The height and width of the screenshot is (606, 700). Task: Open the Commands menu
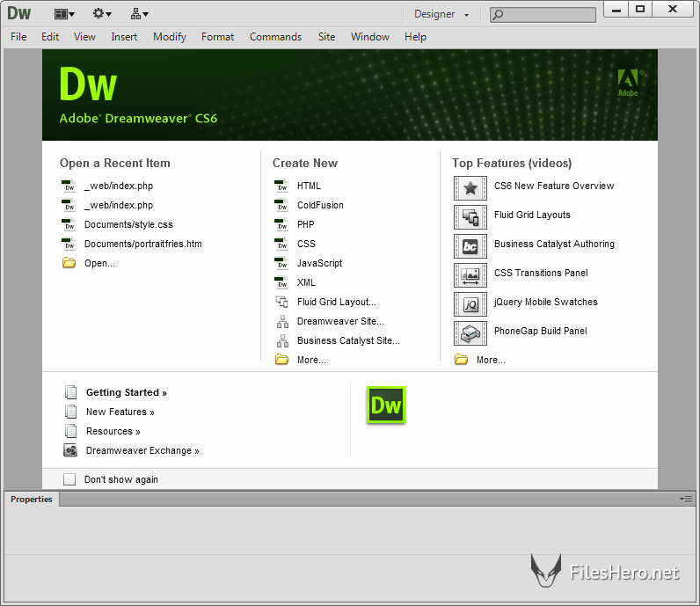click(275, 37)
